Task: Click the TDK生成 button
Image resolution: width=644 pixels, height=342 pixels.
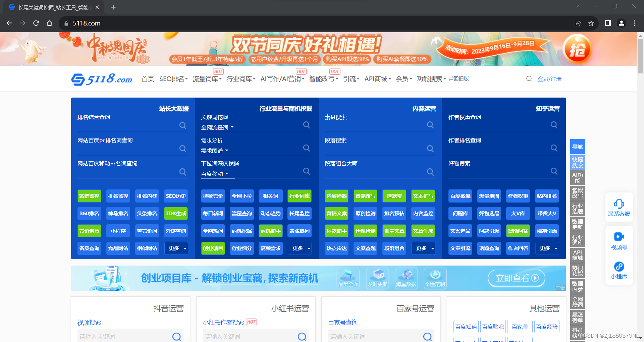Action: click(x=176, y=214)
